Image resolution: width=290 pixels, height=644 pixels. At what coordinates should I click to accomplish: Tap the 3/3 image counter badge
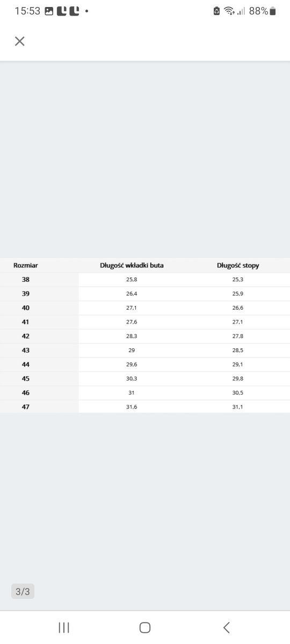click(x=23, y=591)
